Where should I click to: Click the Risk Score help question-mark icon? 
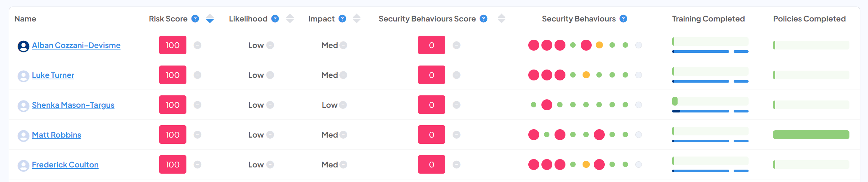[x=195, y=19]
